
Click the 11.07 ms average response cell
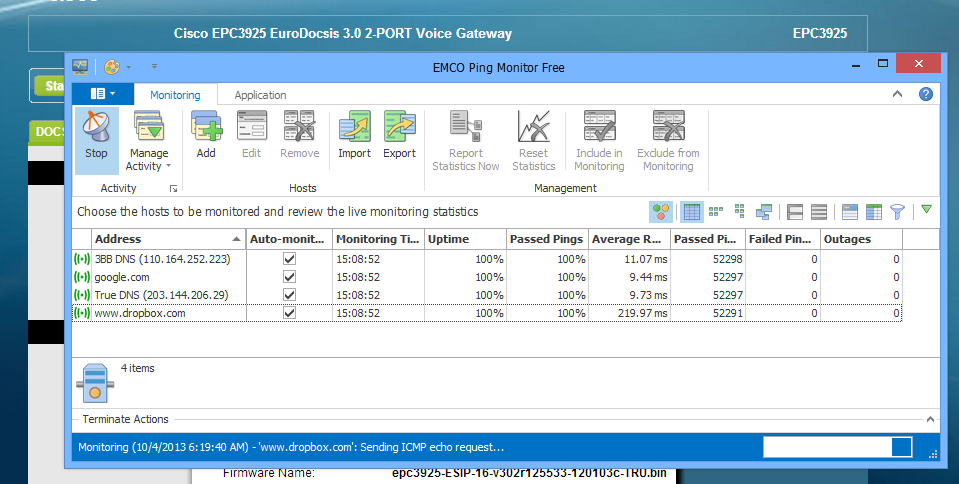pyautogui.click(x=629, y=259)
